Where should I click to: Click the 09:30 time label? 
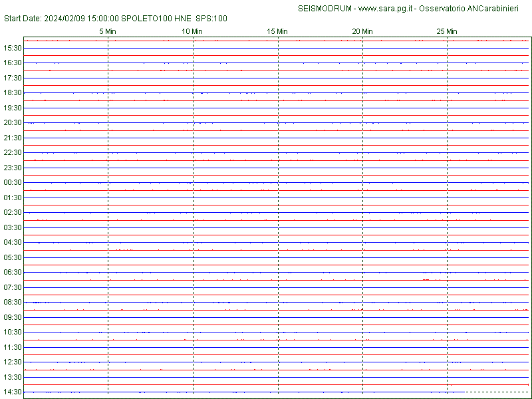[13, 317]
